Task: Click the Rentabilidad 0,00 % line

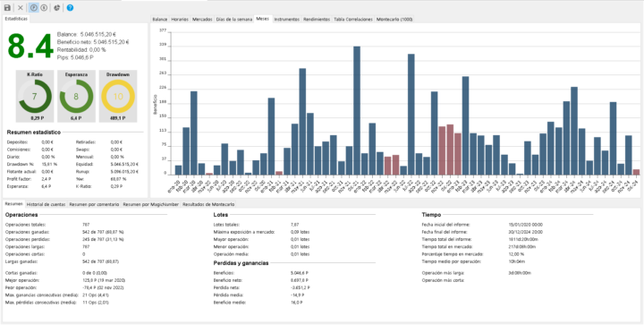Action: click(x=81, y=50)
